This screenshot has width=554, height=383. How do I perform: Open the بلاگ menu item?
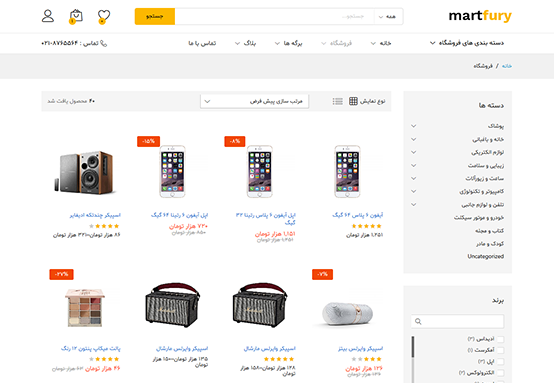coord(245,43)
